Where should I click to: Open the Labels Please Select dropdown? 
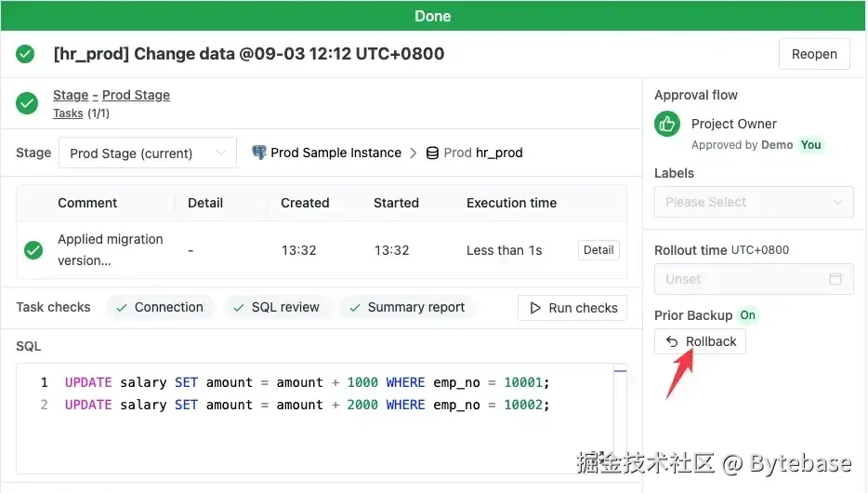(754, 202)
